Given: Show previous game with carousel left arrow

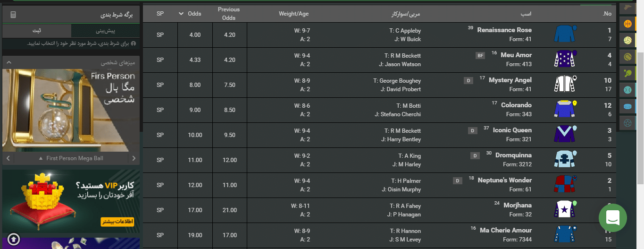Looking at the screenshot, I should pos(8,158).
